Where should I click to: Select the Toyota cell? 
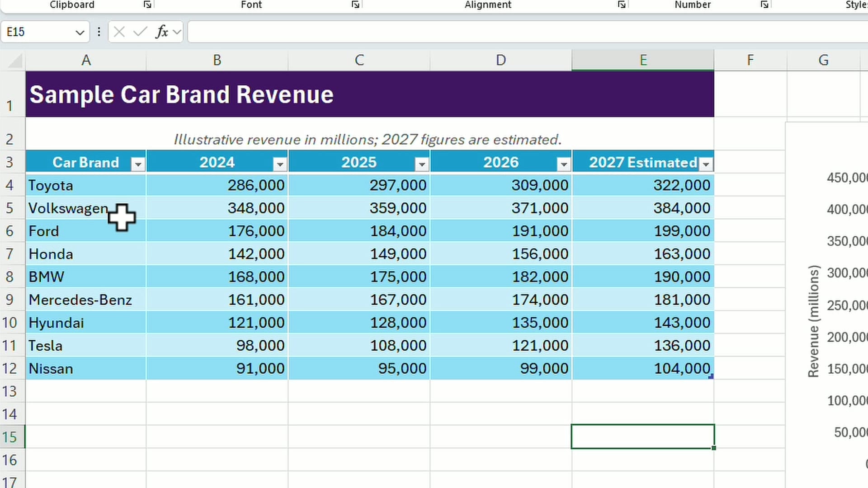(x=86, y=185)
